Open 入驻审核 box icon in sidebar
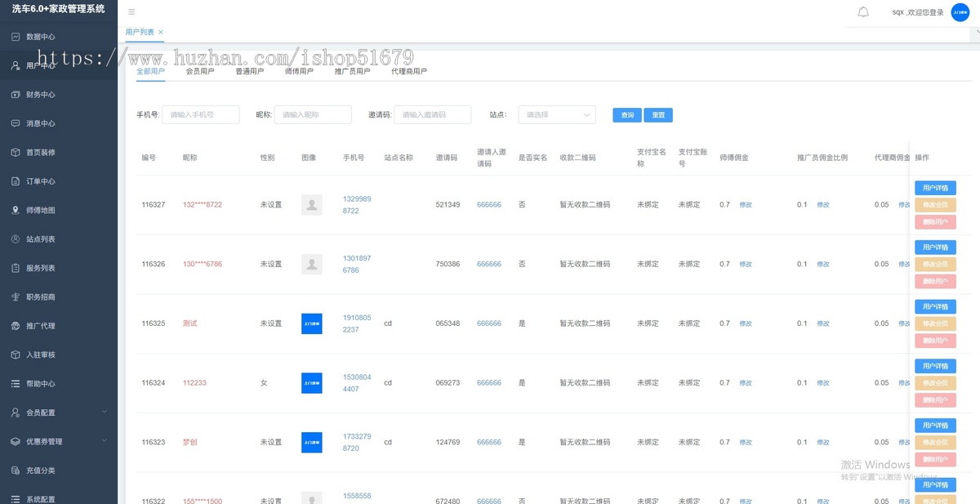980x504 pixels. click(16, 355)
